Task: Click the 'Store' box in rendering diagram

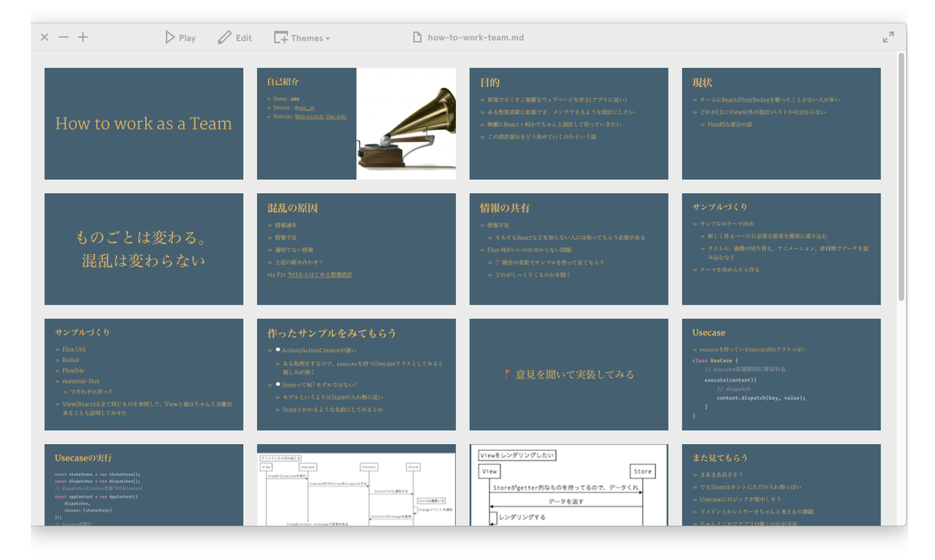Action: (x=643, y=471)
